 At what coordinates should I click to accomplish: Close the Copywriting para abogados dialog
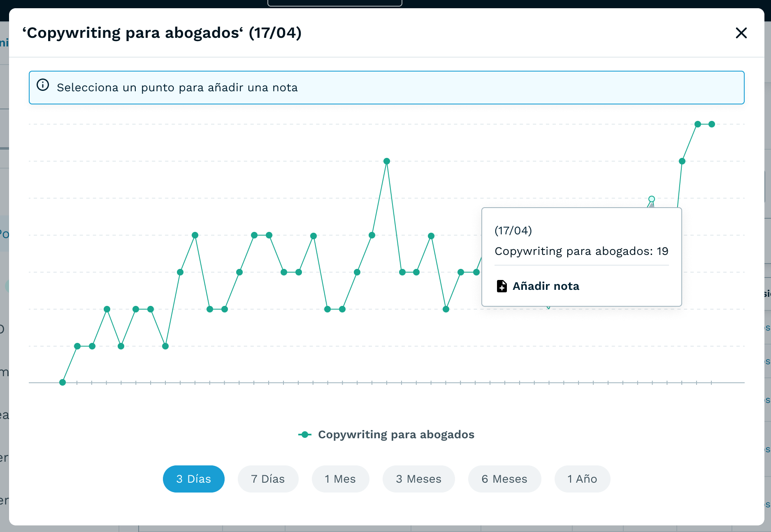click(741, 33)
